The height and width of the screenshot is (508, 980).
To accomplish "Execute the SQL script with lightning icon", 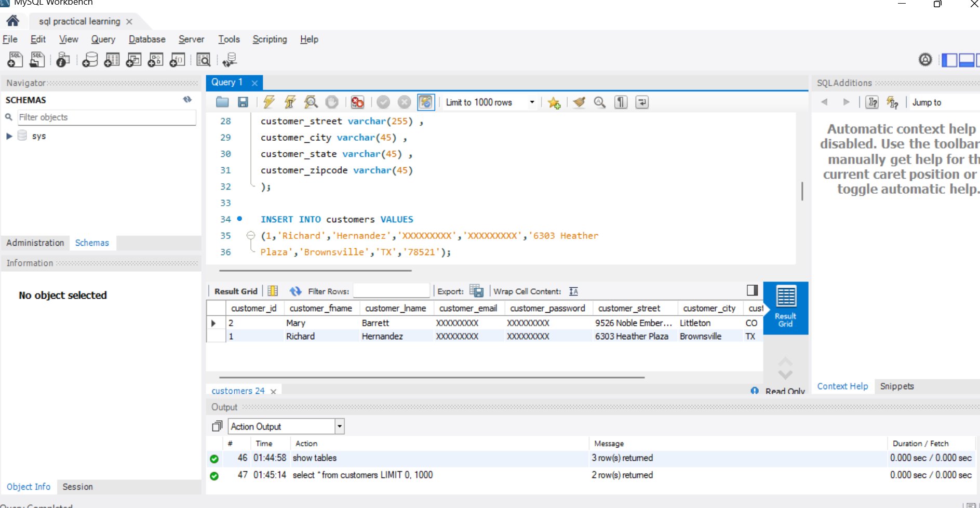I will [x=269, y=102].
